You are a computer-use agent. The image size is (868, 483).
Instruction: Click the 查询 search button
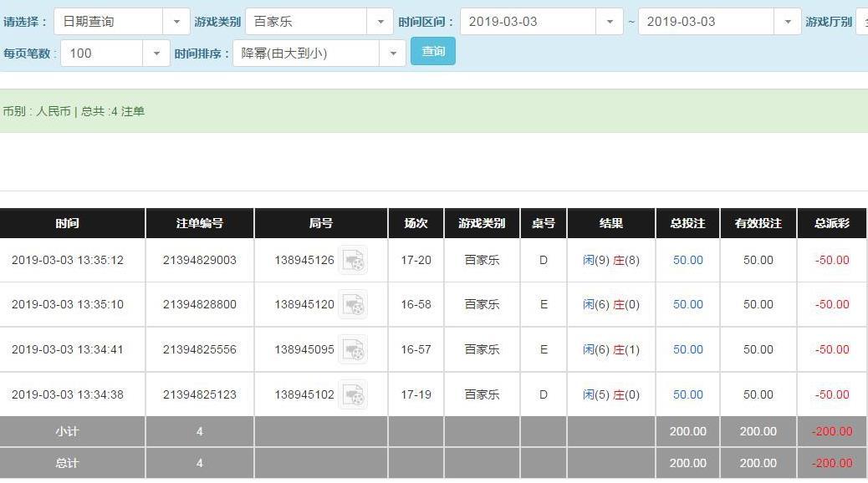coord(433,52)
